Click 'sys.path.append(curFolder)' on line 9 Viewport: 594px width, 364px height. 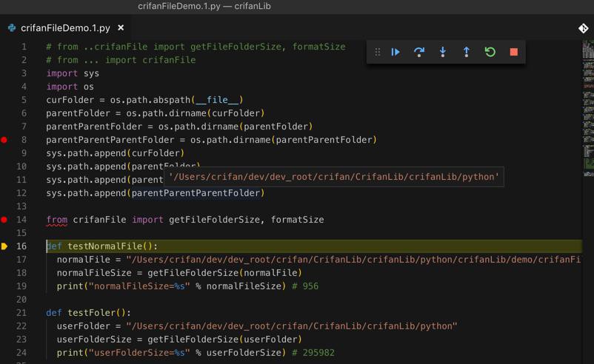(x=115, y=153)
